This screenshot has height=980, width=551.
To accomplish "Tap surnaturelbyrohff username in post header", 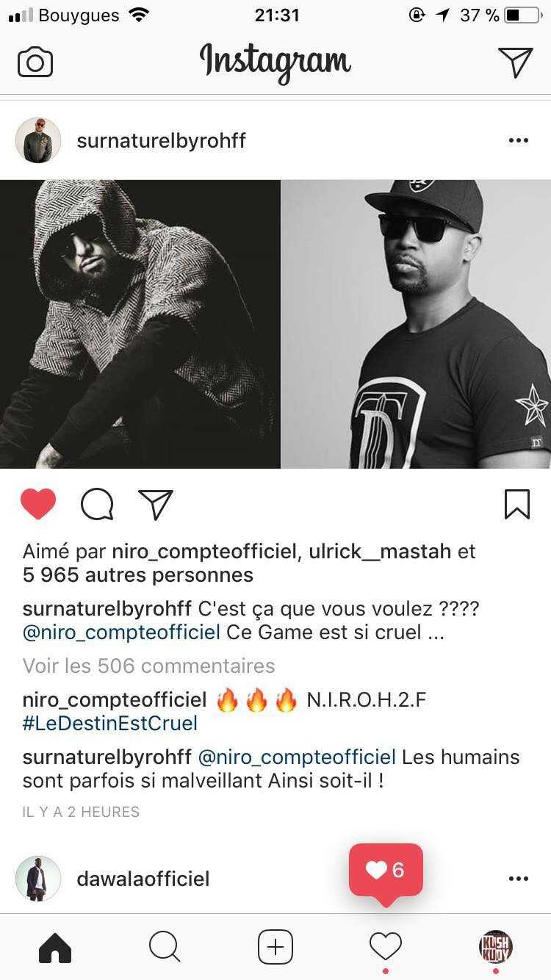I will [162, 140].
